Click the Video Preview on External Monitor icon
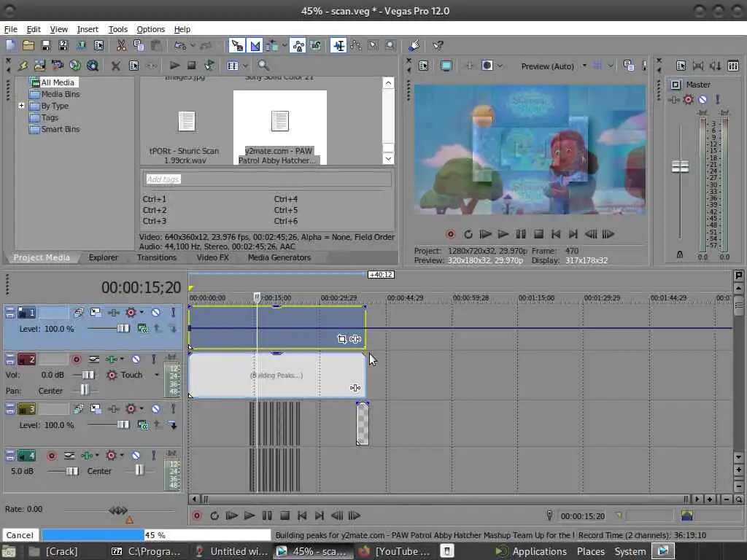 (446, 66)
